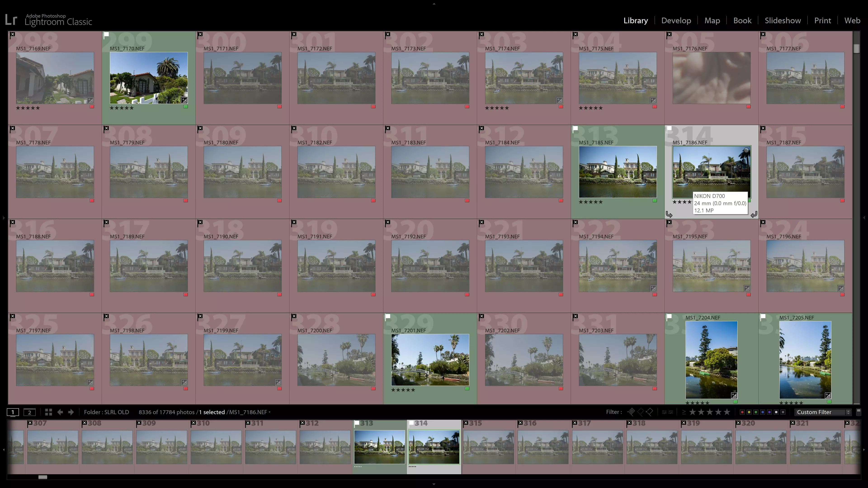The image size is (868, 488).
Task: Switch to the Develop module
Action: (676, 21)
